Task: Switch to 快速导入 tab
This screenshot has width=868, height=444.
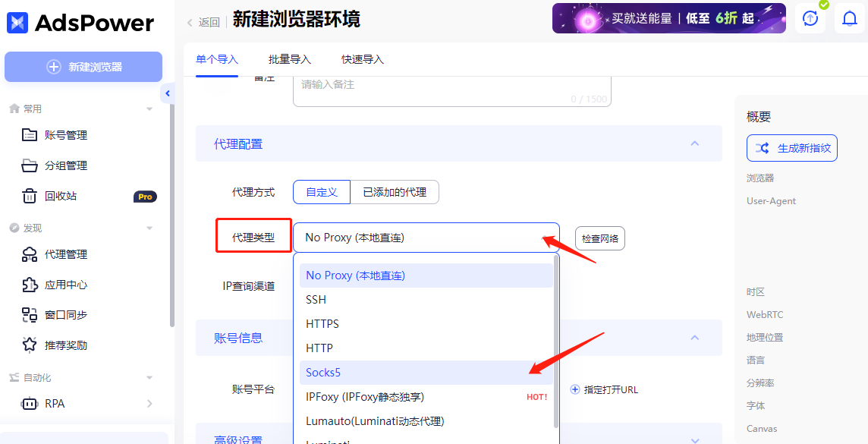Action: point(363,60)
